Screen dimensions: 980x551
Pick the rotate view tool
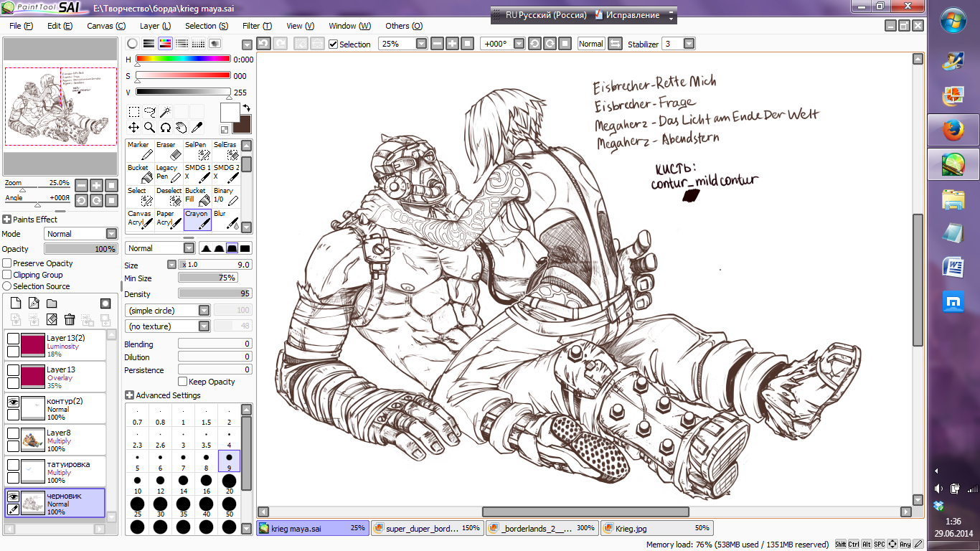coord(165,127)
